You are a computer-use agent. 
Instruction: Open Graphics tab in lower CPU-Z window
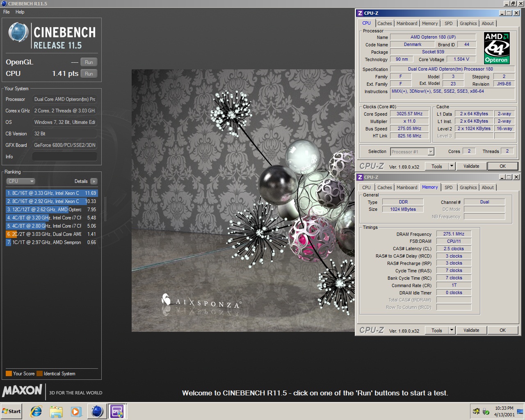(x=468, y=187)
